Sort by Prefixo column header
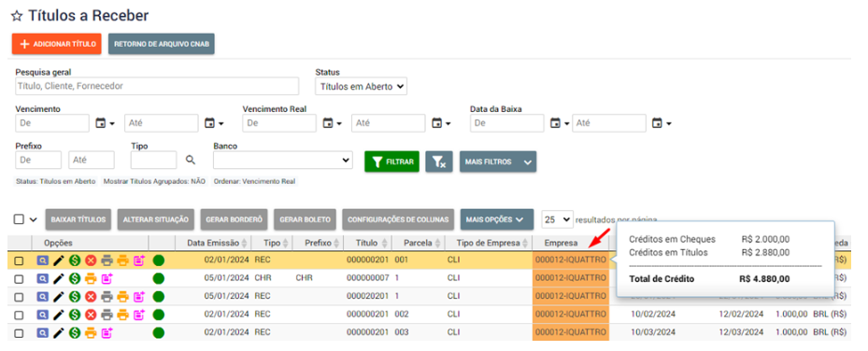Viewport: 868px width, 351px height. (317, 243)
